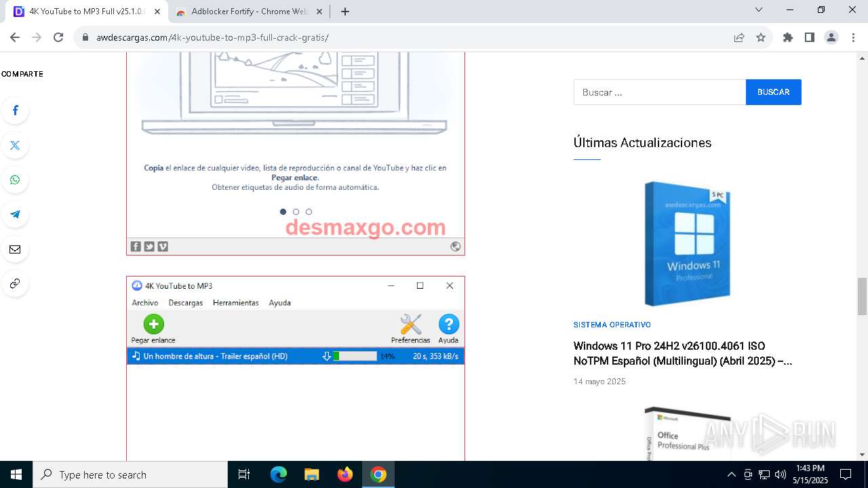Open File Explorer from taskbar

point(312,474)
